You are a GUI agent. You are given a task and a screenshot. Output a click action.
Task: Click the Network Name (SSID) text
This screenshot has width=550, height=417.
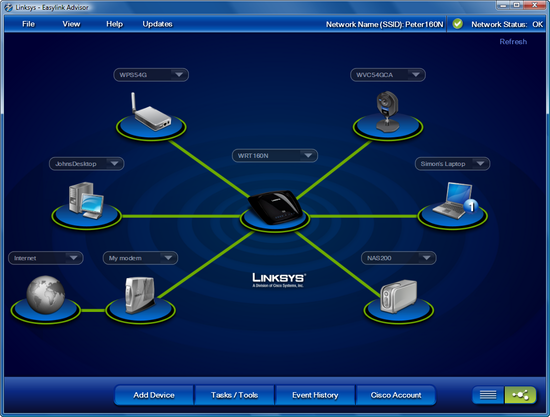(385, 24)
